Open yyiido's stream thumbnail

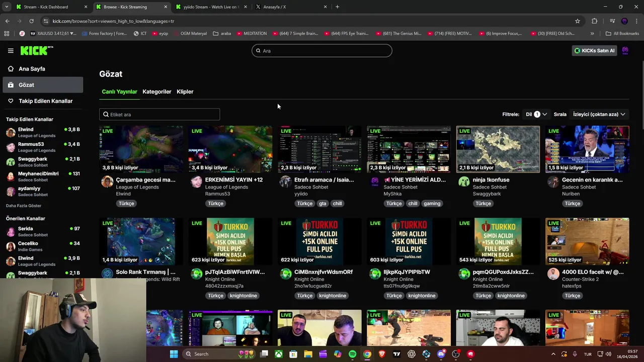(319, 149)
